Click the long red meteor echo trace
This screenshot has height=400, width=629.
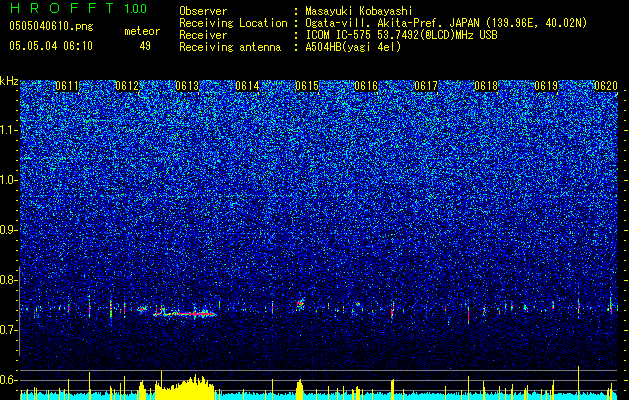pyautogui.click(x=185, y=314)
